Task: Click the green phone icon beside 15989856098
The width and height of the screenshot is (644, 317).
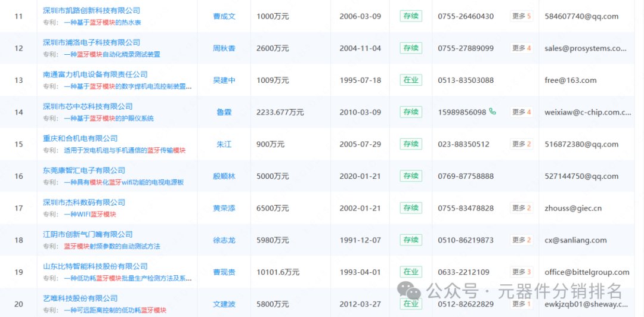Action: (493, 111)
